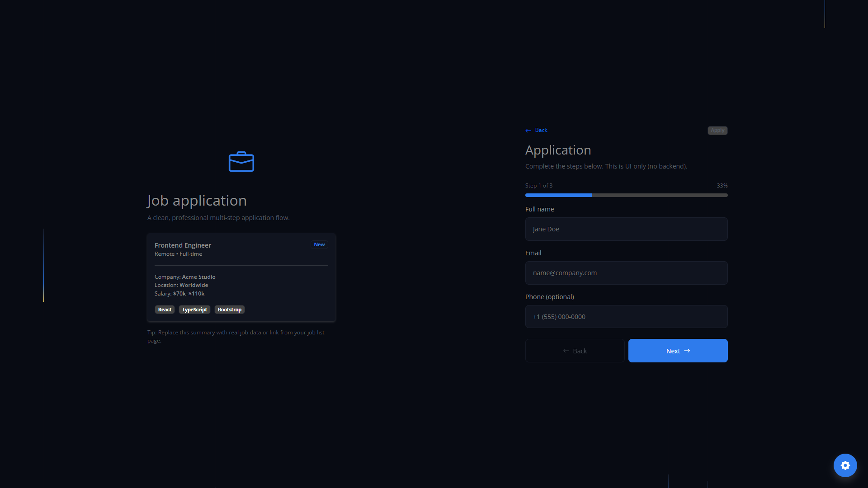Click the step progress bar

click(626, 195)
